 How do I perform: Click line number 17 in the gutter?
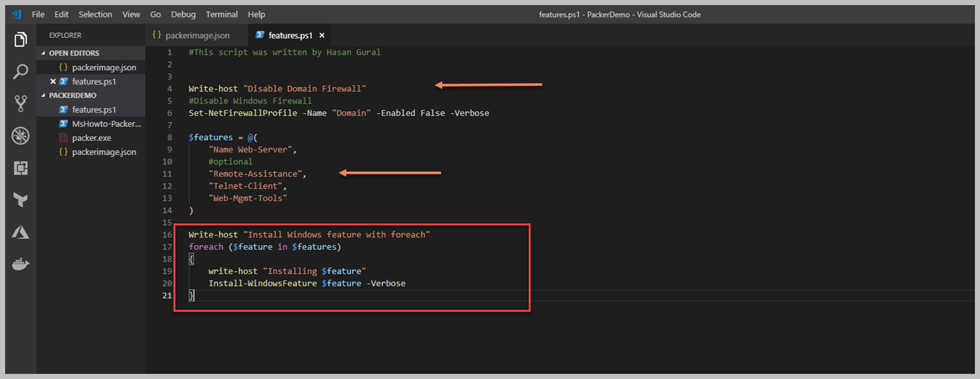(167, 246)
